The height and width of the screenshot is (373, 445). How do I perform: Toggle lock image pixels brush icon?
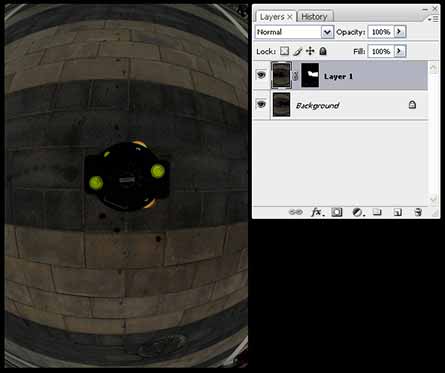coord(298,51)
